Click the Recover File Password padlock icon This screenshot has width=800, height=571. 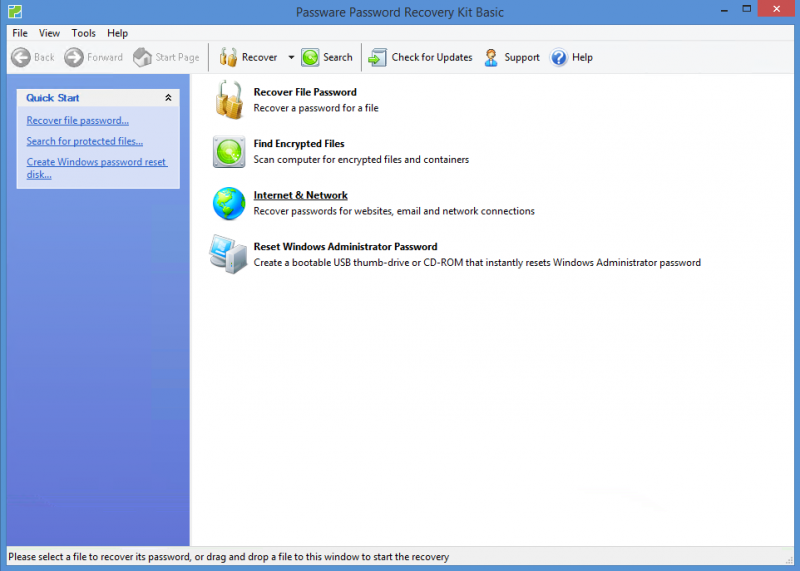pyautogui.click(x=229, y=100)
